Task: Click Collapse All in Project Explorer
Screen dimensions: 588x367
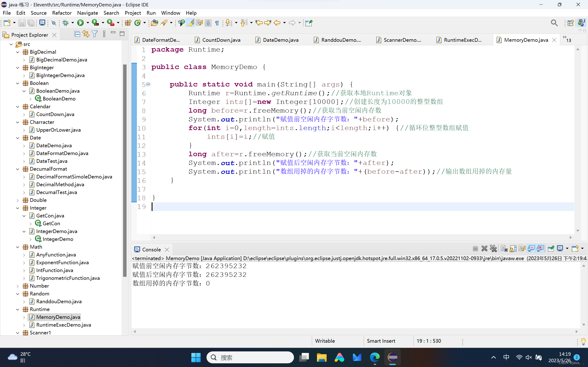Action: tap(77, 34)
